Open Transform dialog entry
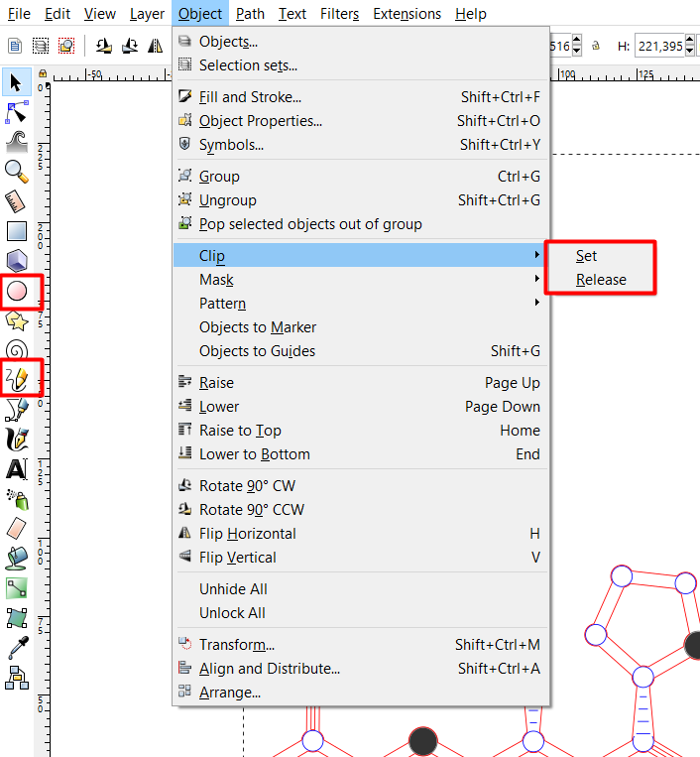The image size is (700, 757). coord(361,645)
